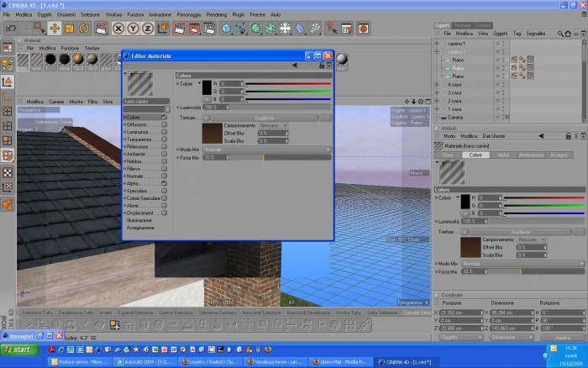
Task: Click the Gradiente texture button
Action: coord(265,118)
